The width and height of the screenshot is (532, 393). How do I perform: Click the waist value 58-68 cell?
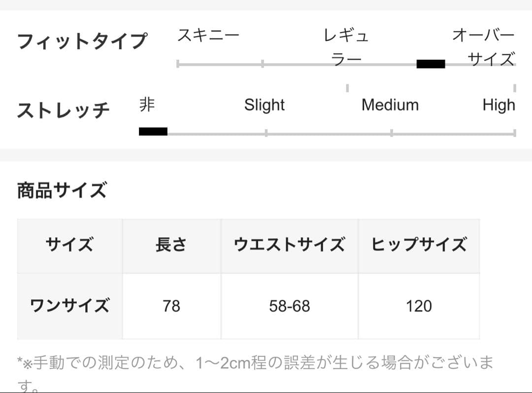click(x=290, y=306)
